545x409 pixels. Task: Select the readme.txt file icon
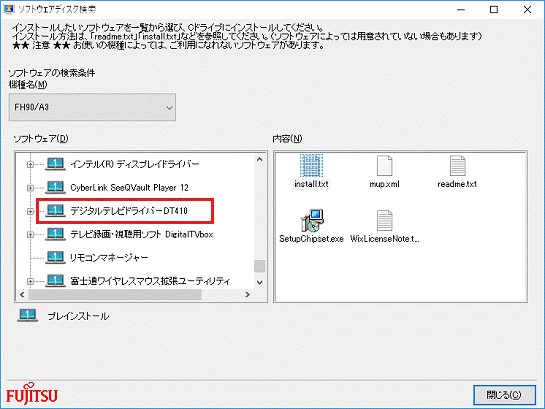point(457,166)
